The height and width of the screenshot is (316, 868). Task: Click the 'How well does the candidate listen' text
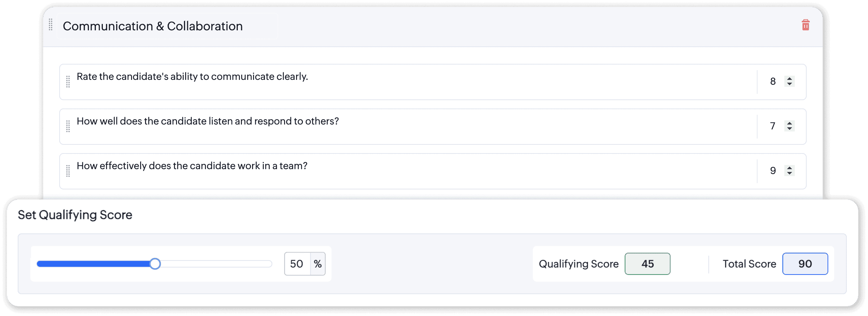[207, 121]
